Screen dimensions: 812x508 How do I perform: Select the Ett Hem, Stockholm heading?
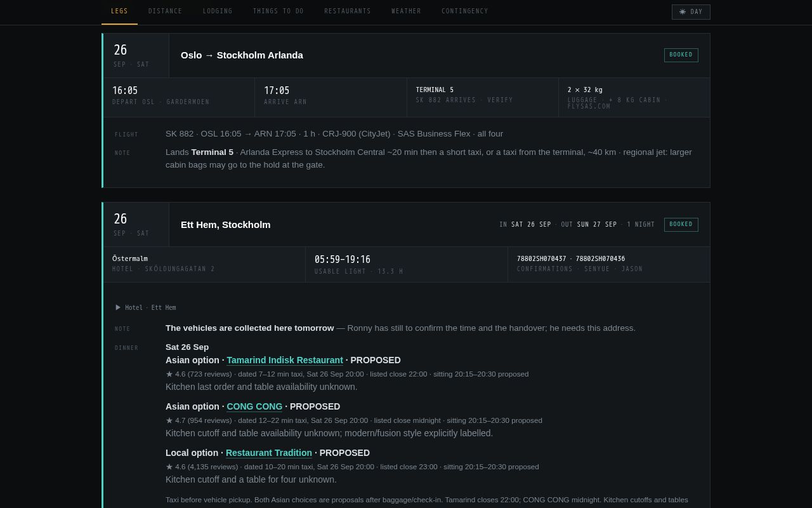coord(226,225)
